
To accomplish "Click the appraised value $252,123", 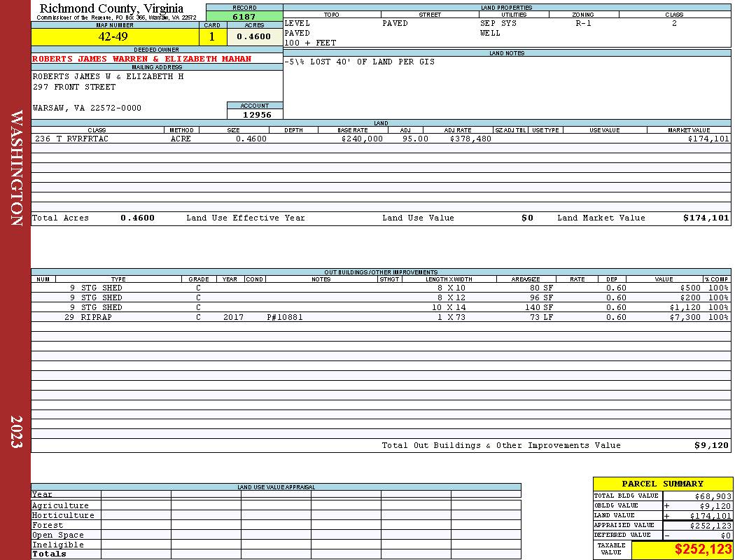I will 710,526.
